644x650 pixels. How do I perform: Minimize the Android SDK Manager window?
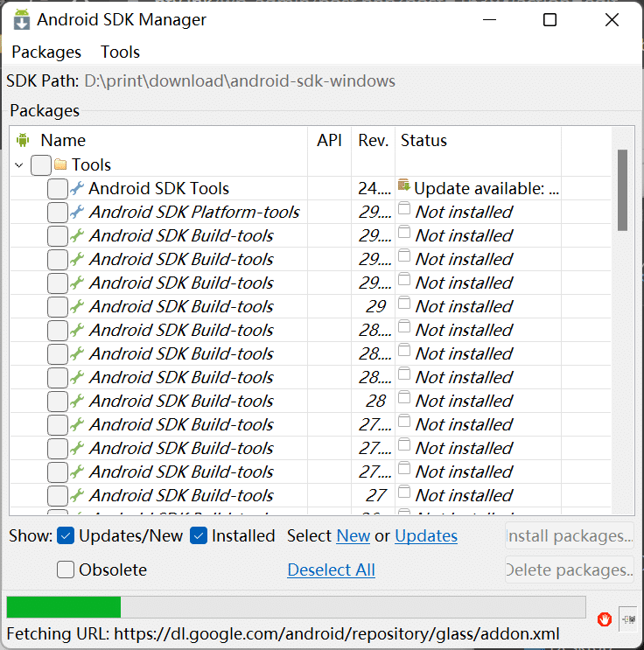point(490,20)
